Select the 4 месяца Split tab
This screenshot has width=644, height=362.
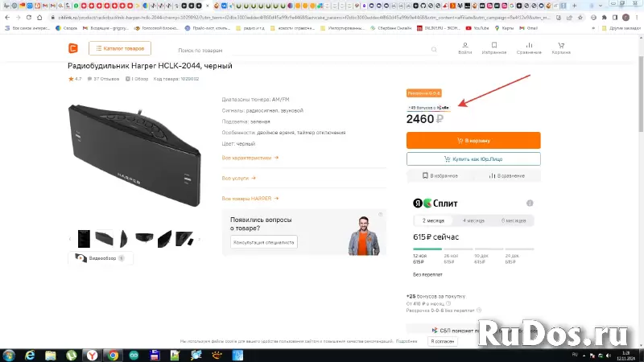(473, 220)
